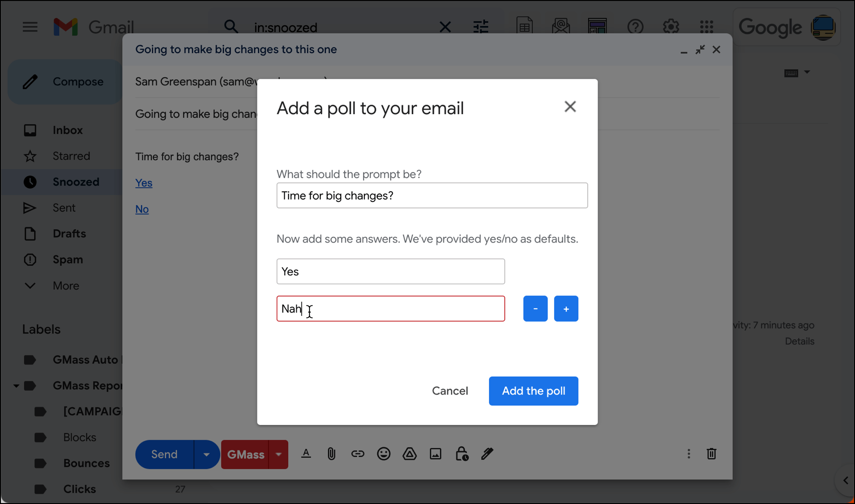Insert photo icon in compose toolbar
Screen dimensions: 855x504
tap(436, 454)
